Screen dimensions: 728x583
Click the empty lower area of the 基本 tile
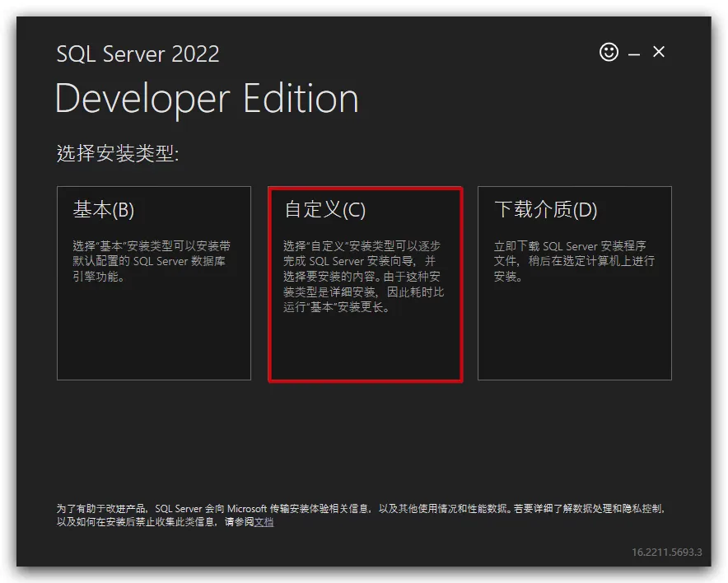(x=153, y=338)
